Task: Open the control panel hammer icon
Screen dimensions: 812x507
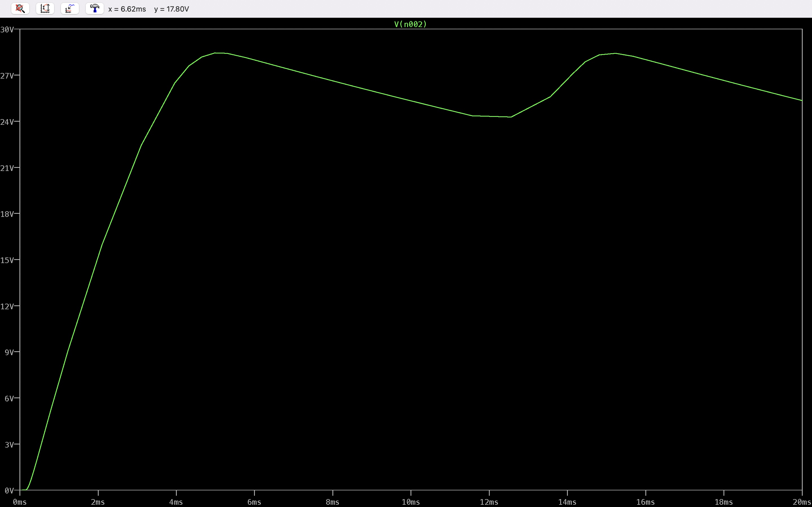Action: (x=95, y=9)
